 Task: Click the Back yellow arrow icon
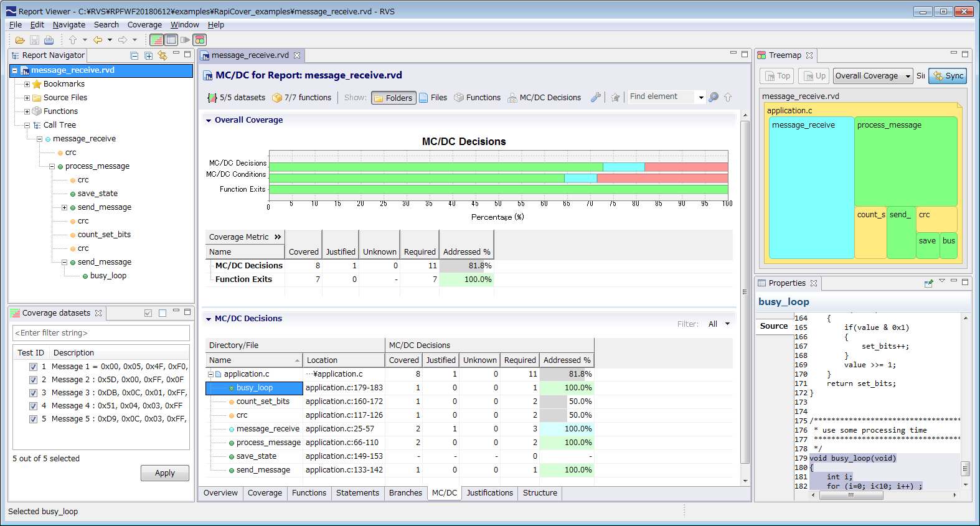click(98, 40)
